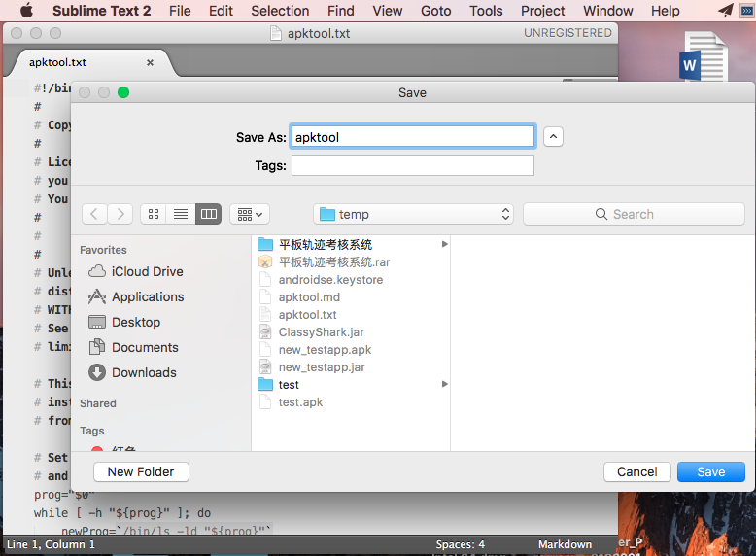Click the ClassyShark.jar file
This screenshot has width=756, height=556.
point(321,332)
